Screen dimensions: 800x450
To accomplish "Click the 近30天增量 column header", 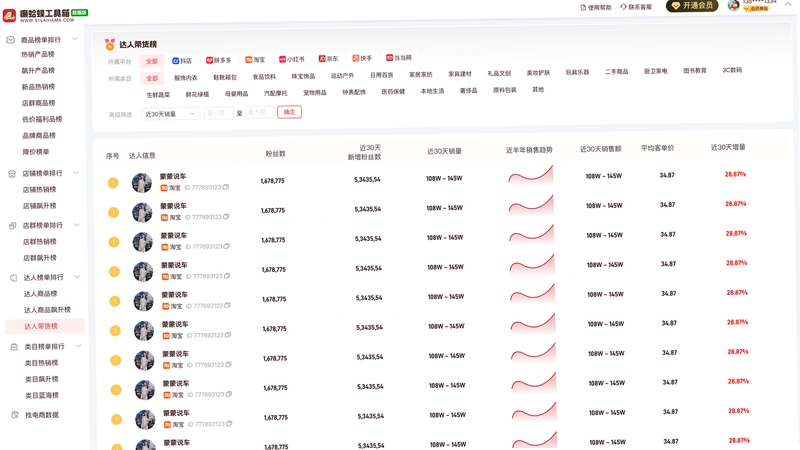I will (728, 147).
